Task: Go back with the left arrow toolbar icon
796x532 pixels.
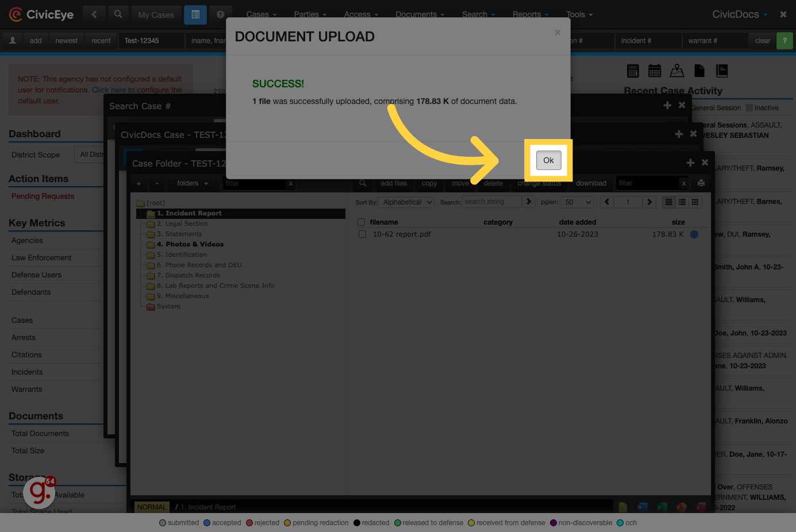Action: click(94, 14)
